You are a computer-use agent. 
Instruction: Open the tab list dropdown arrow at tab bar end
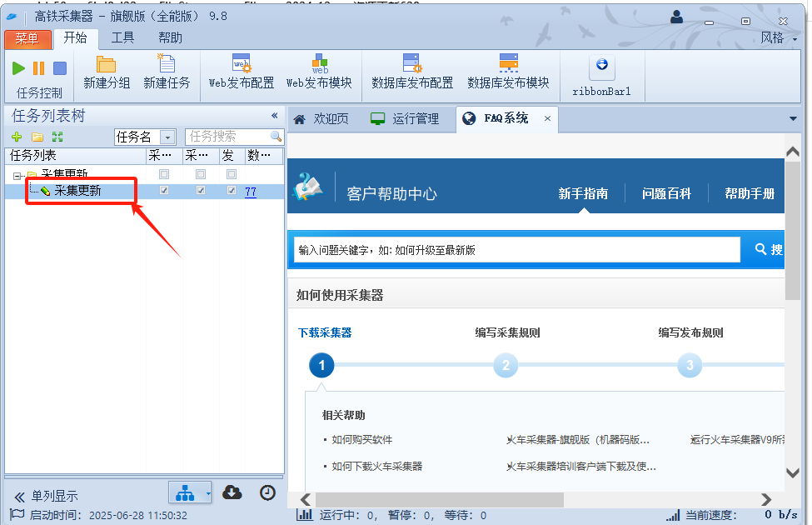[793, 118]
